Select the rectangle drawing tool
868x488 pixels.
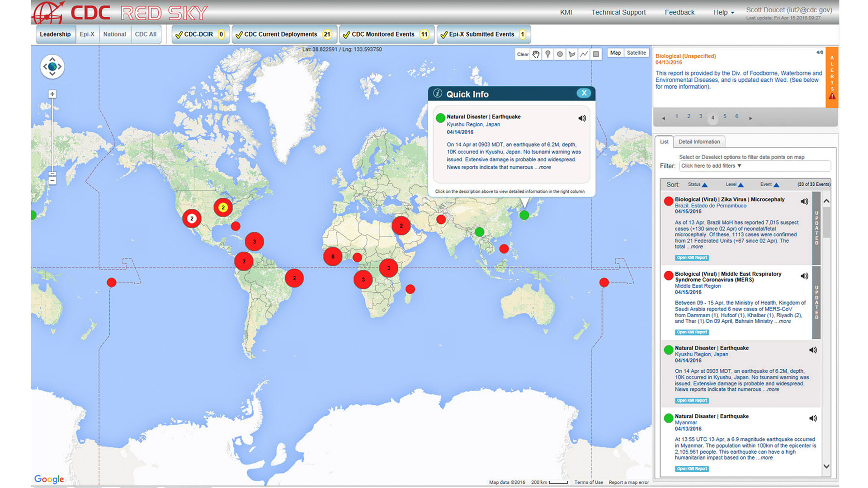(x=596, y=54)
